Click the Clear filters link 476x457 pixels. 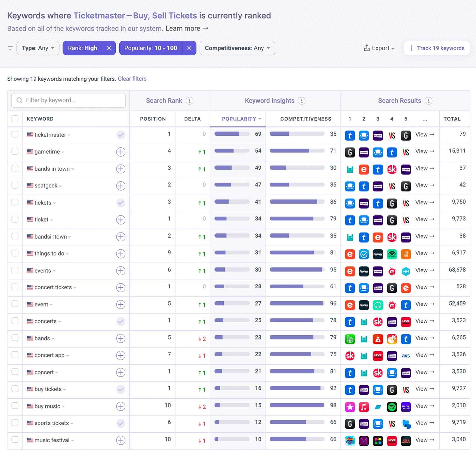pyautogui.click(x=132, y=79)
